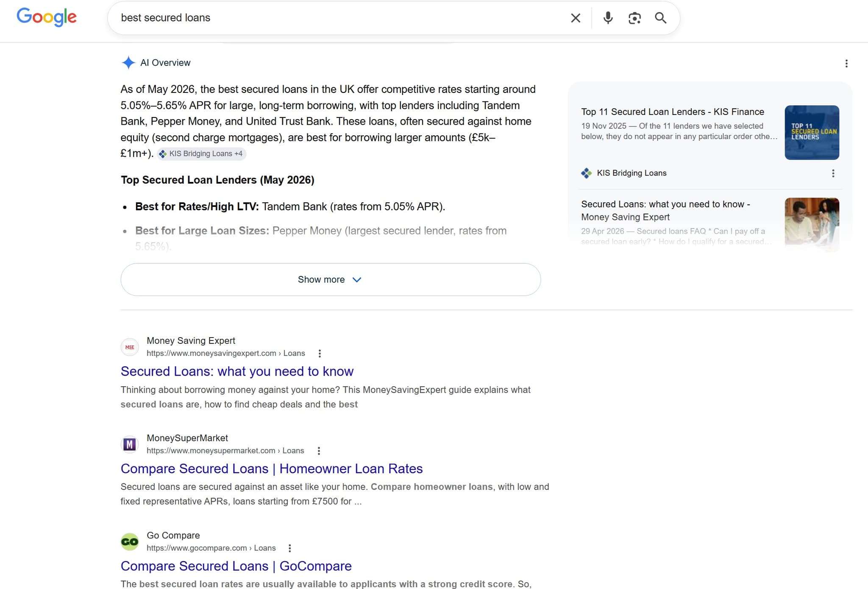
Task: Click Top Secured Loan Lenders (May 2026) heading
Action: click(217, 180)
